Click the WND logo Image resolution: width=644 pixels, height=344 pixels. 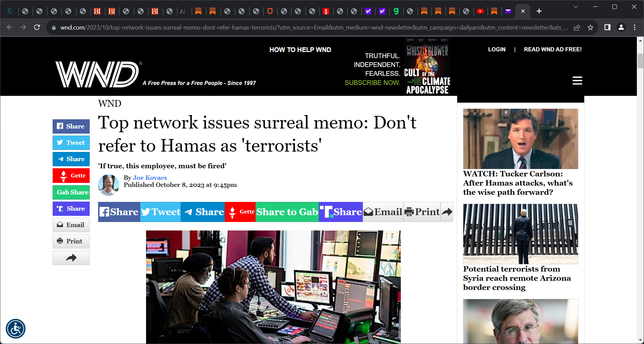point(99,74)
